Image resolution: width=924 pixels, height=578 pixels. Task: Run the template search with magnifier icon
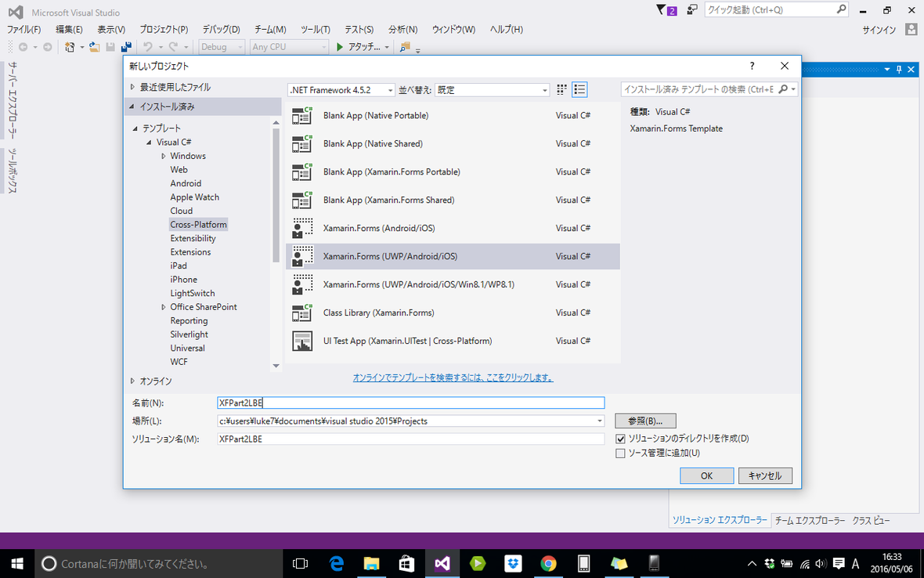(x=781, y=89)
